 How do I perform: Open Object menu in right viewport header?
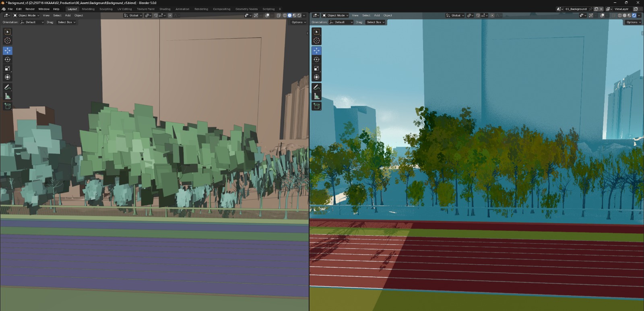click(x=388, y=15)
